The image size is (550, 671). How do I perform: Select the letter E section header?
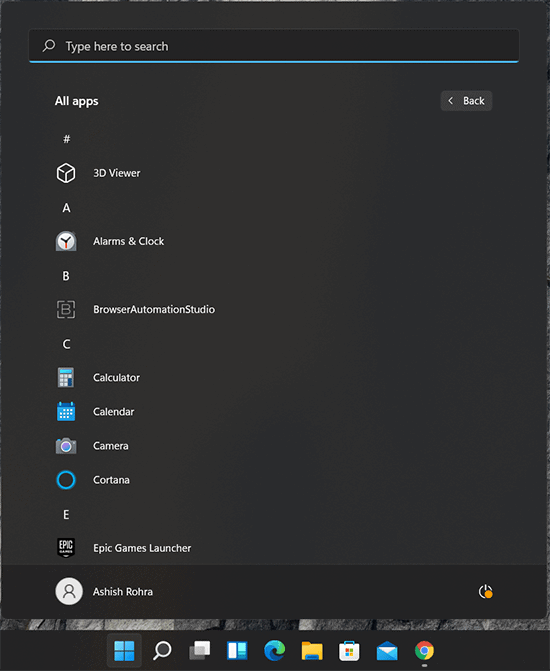tap(66, 514)
